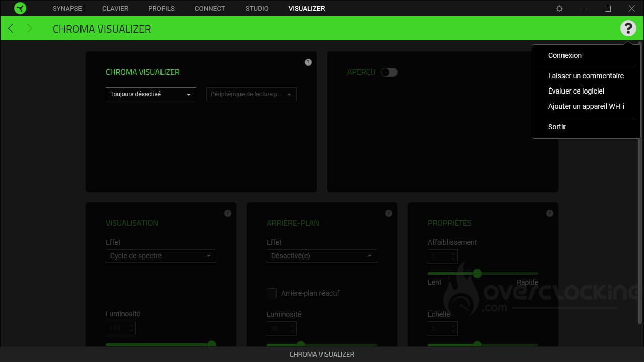Click the Échelle value stepper field
The image size is (644, 362).
tap(443, 328)
